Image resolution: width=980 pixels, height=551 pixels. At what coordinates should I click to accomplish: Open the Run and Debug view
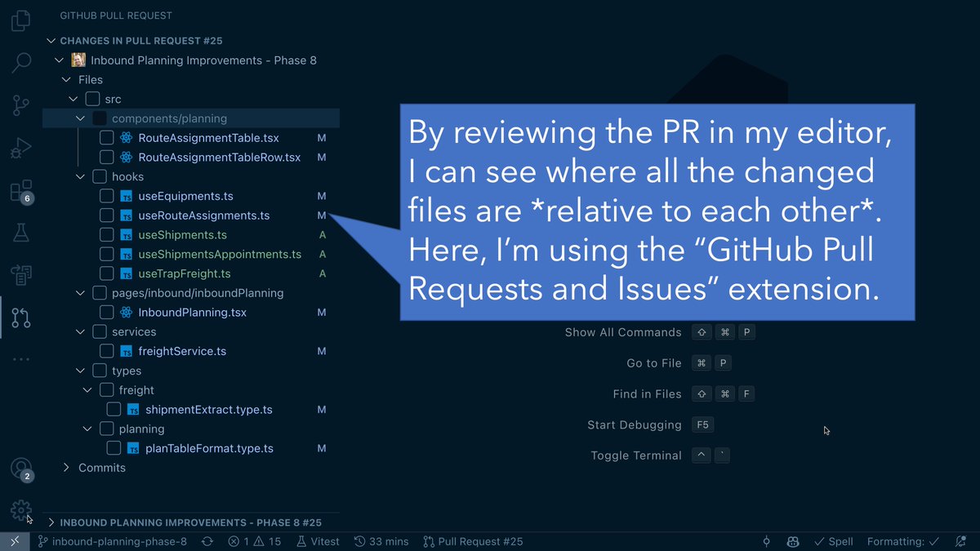click(x=21, y=148)
